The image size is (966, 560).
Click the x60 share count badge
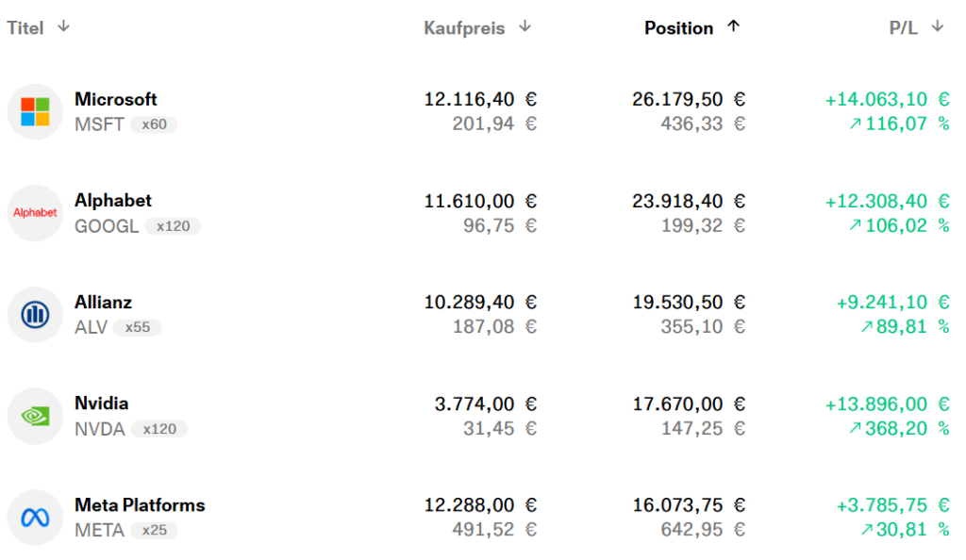(x=153, y=124)
